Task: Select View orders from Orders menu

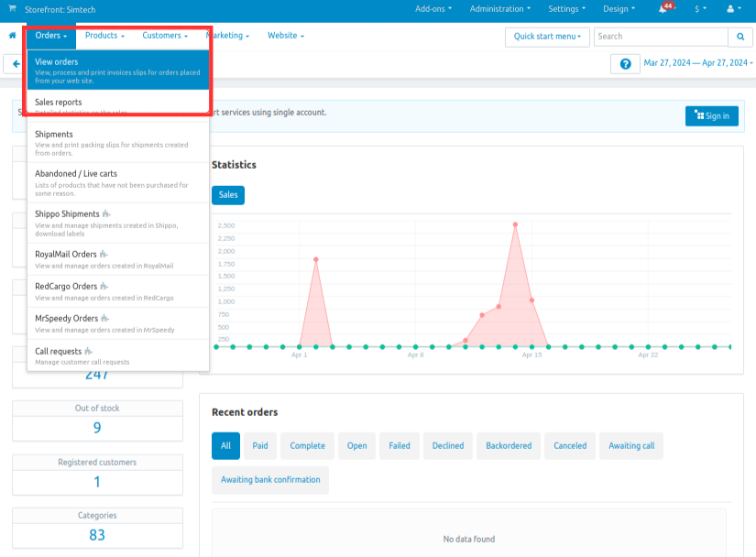Action: click(56, 61)
